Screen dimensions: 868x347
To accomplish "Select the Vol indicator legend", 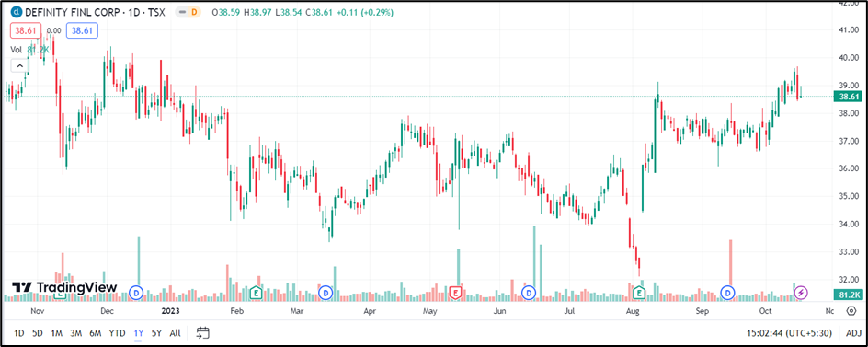I will point(30,50).
